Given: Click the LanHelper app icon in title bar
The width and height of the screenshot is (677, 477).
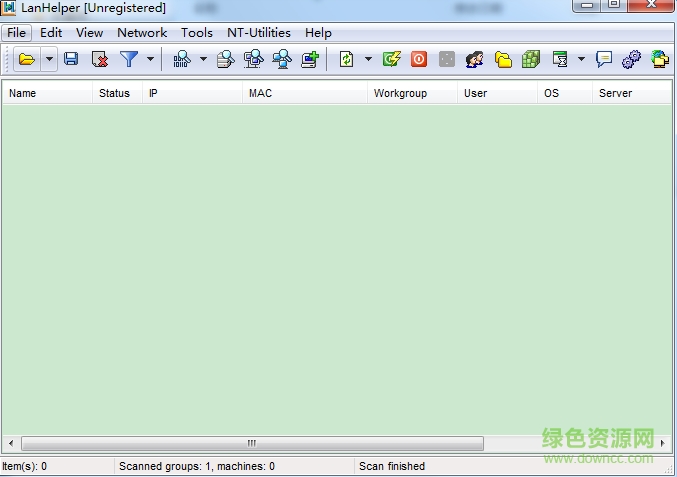Looking at the screenshot, I should click(8, 7).
